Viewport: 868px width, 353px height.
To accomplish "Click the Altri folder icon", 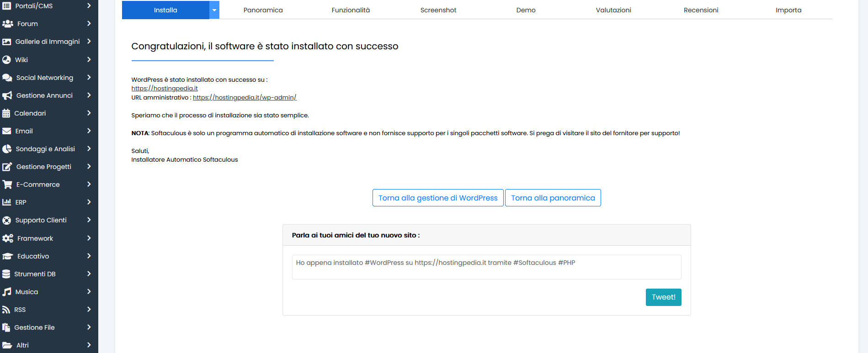I will pyautogui.click(x=7, y=345).
